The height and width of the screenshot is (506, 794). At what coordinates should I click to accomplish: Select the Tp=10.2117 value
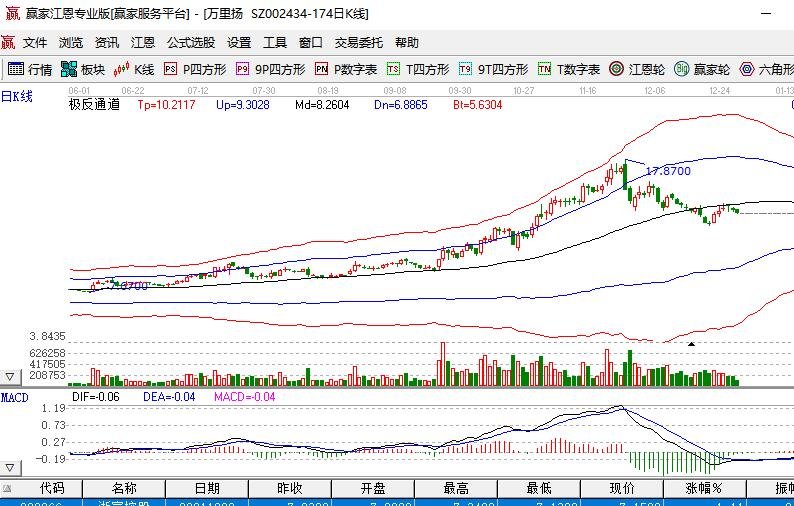pyautogui.click(x=166, y=105)
